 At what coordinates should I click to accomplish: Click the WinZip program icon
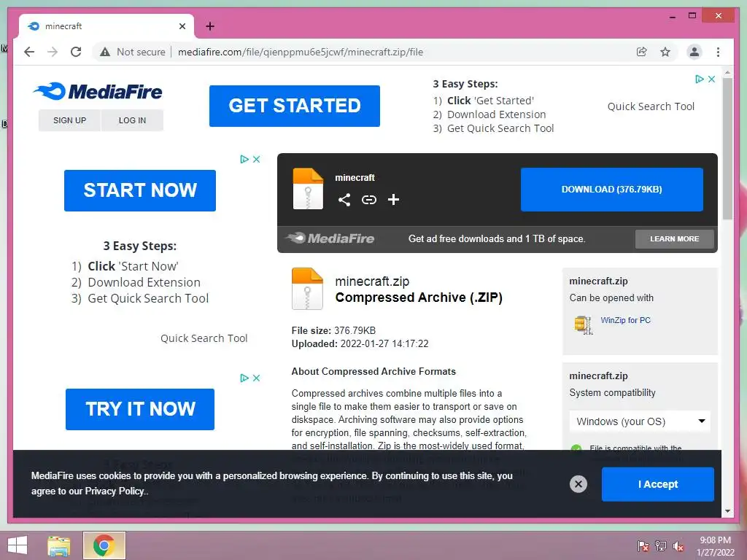click(x=584, y=324)
